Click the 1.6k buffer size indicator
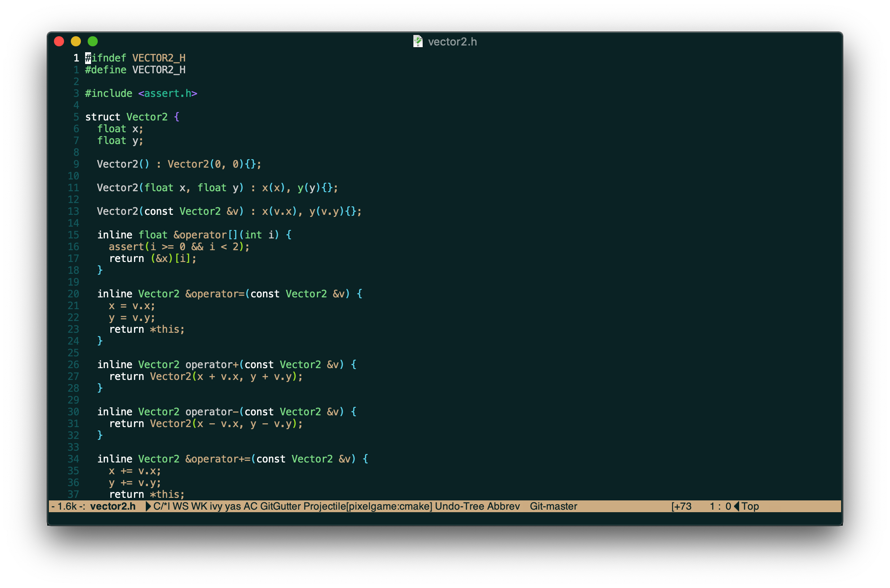The image size is (890, 588). tap(67, 506)
